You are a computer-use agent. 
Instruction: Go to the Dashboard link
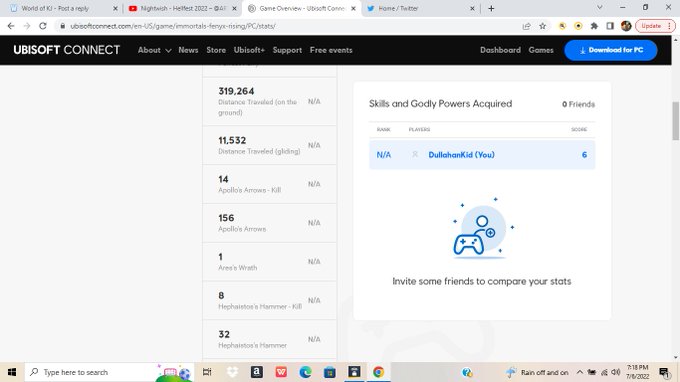pos(500,50)
